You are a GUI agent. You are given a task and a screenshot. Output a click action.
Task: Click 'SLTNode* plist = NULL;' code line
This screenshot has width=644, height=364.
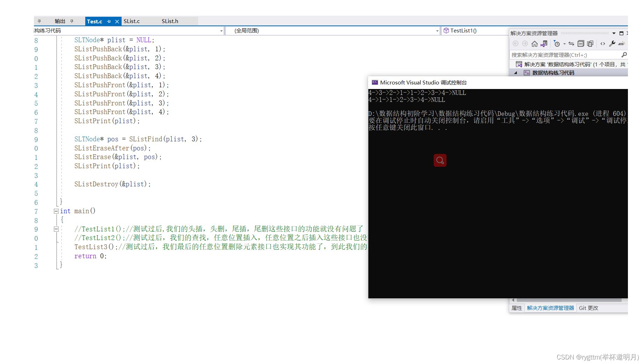point(114,40)
